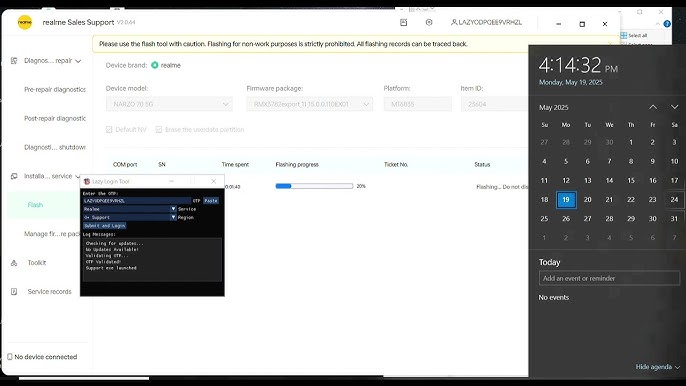Select the Flash menu item
This screenshot has height=386, width=686.
(x=35, y=205)
